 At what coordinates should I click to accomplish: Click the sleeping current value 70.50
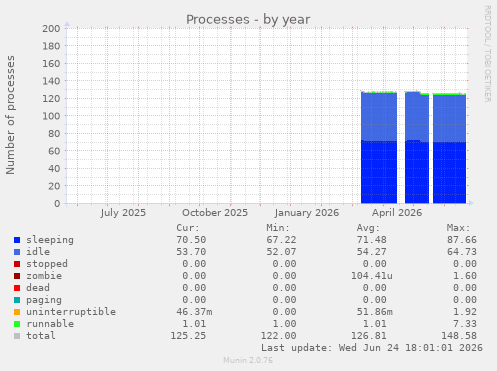[191, 240]
